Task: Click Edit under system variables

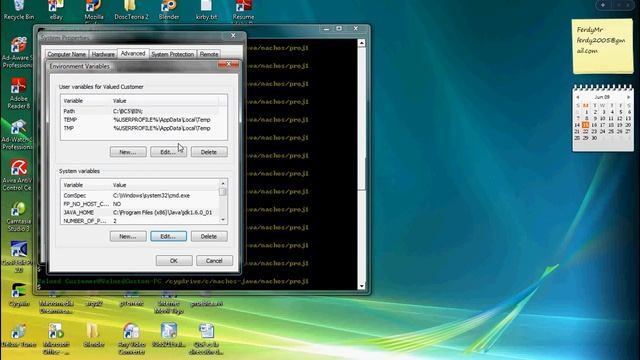Action: point(168,236)
